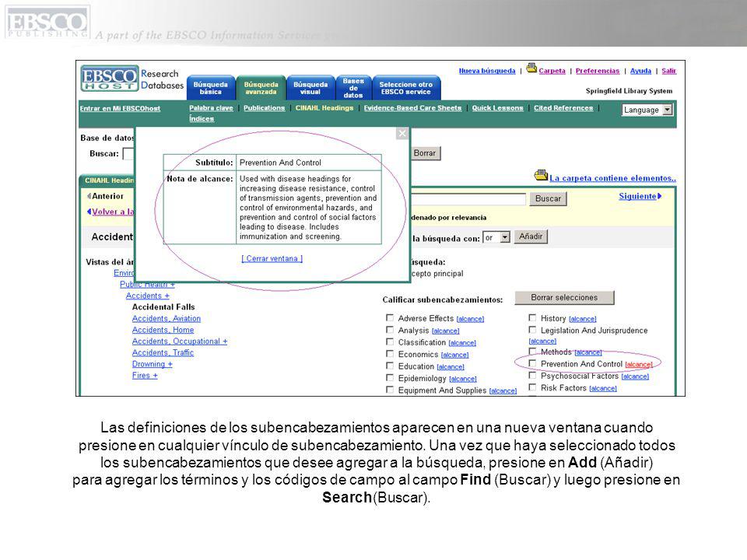Open the Fires + heading

pyautogui.click(x=145, y=376)
